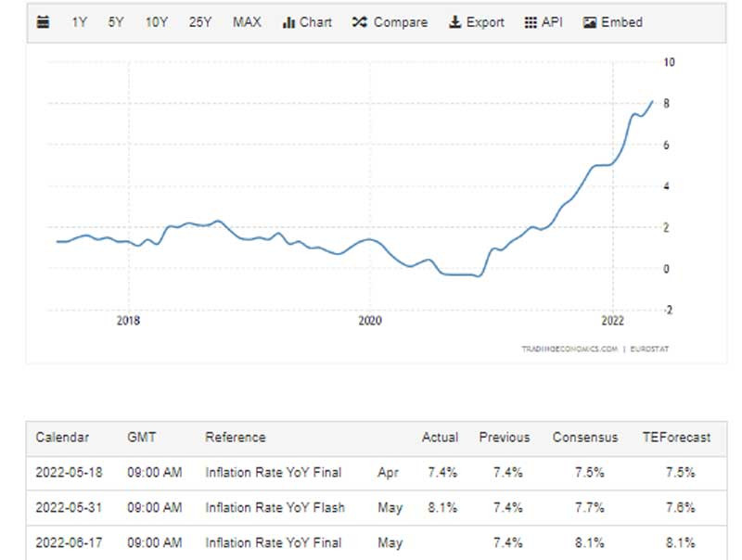Click the Actual column header
This screenshot has width=742, height=560.
coord(440,437)
